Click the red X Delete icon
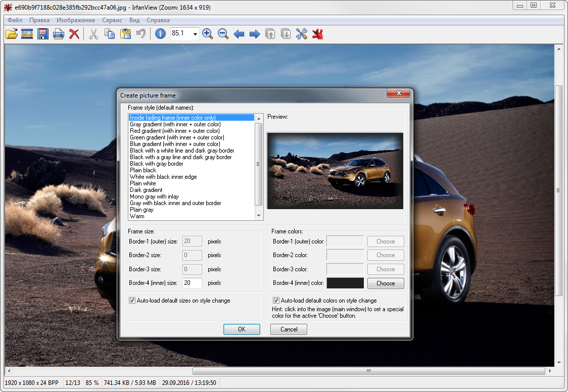This screenshot has width=568, height=392. coord(74,34)
